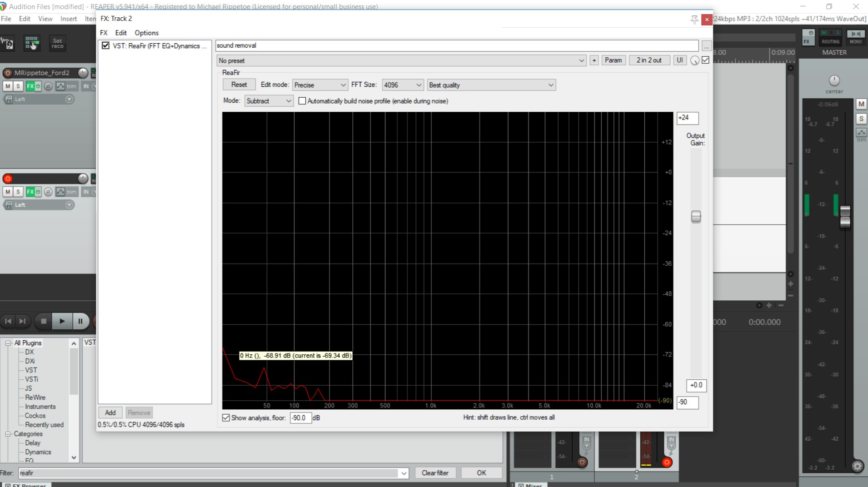Viewport: 868px width, 487px height.
Task: Open the Insert menu
Action: point(69,19)
